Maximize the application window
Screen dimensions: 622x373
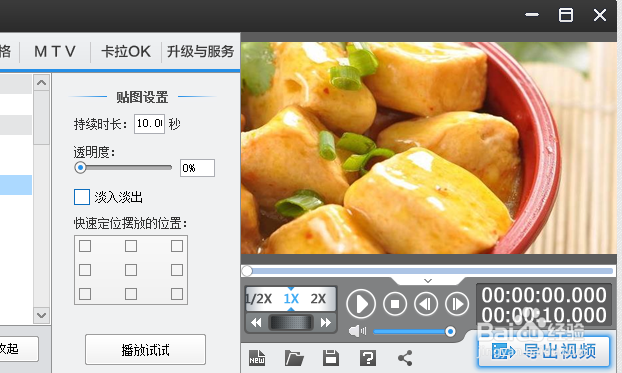566,15
